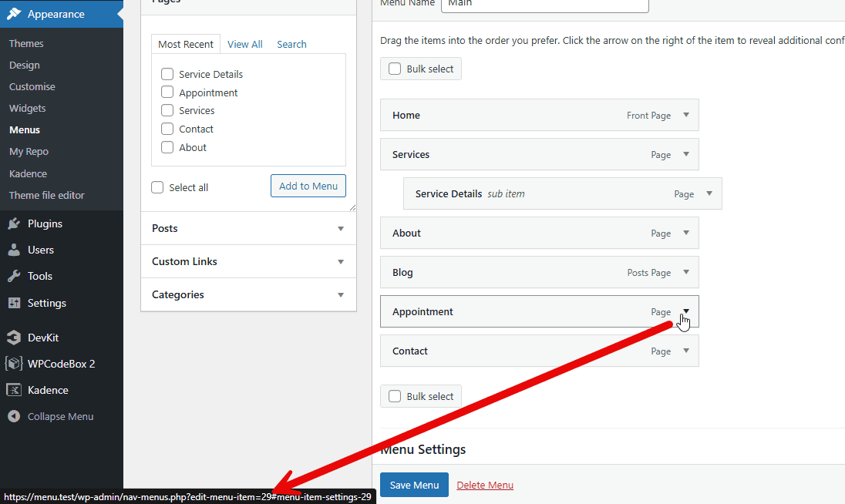Click the Add to Menu button

tap(308, 186)
